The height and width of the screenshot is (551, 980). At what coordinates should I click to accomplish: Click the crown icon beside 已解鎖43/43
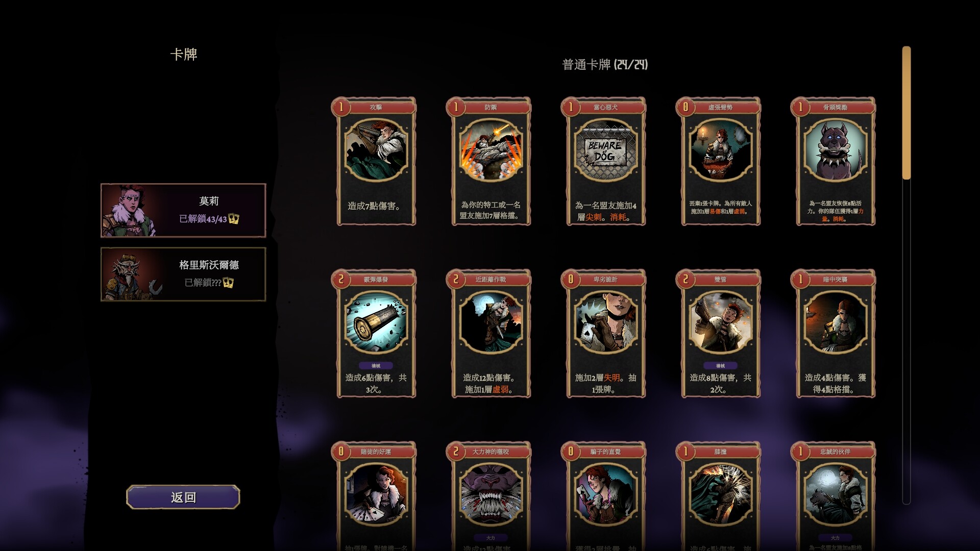coord(234,219)
